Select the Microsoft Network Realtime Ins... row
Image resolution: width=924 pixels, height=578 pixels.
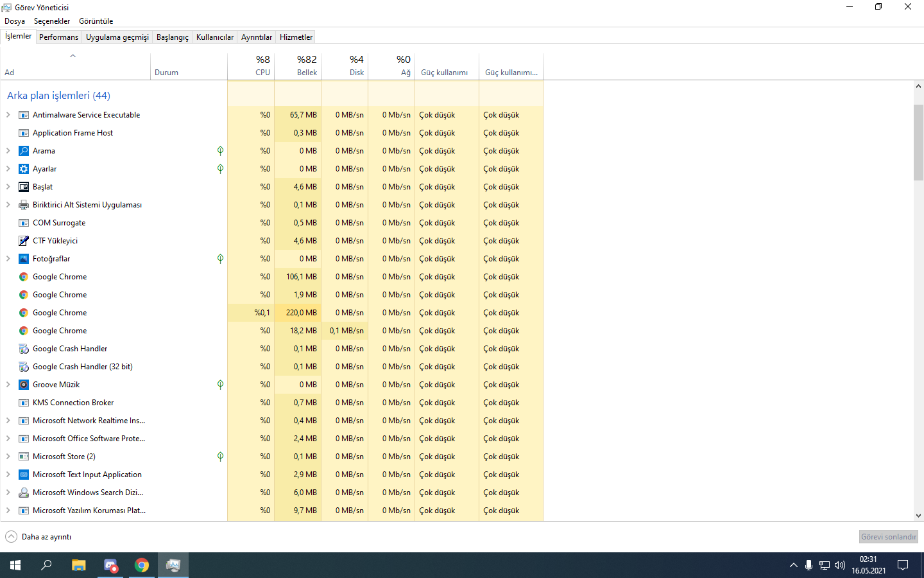pyautogui.click(x=271, y=421)
